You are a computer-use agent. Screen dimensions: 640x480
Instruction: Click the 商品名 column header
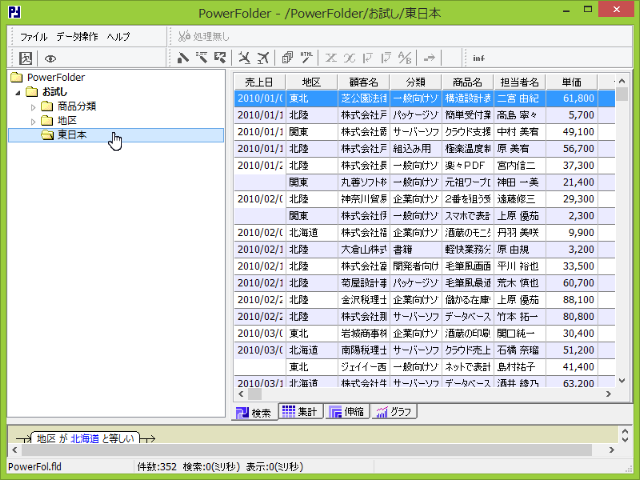pos(467,82)
